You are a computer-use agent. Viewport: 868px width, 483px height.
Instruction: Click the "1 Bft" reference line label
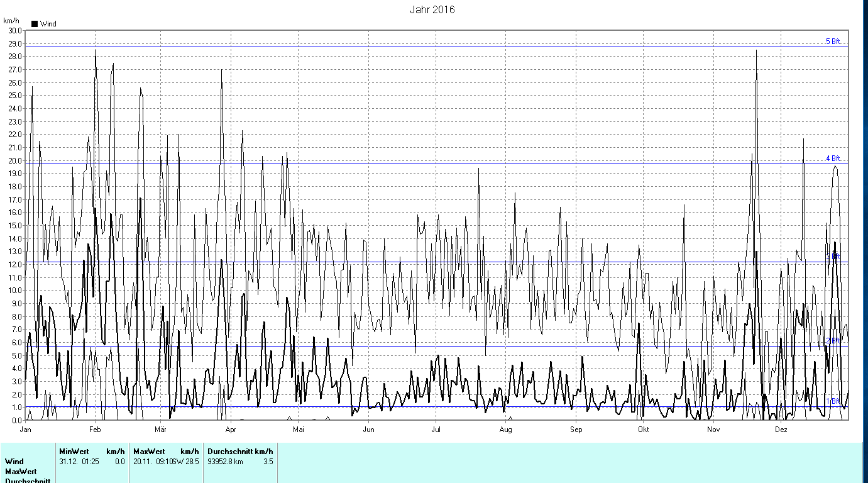(x=833, y=401)
